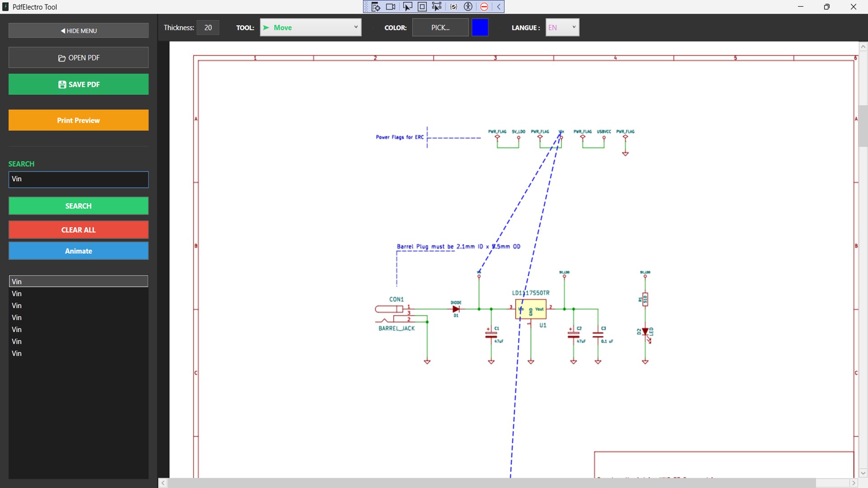The height and width of the screenshot is (488, 868).
Task: Open the Live Visual Tree icon
Action: click(376, 7)
